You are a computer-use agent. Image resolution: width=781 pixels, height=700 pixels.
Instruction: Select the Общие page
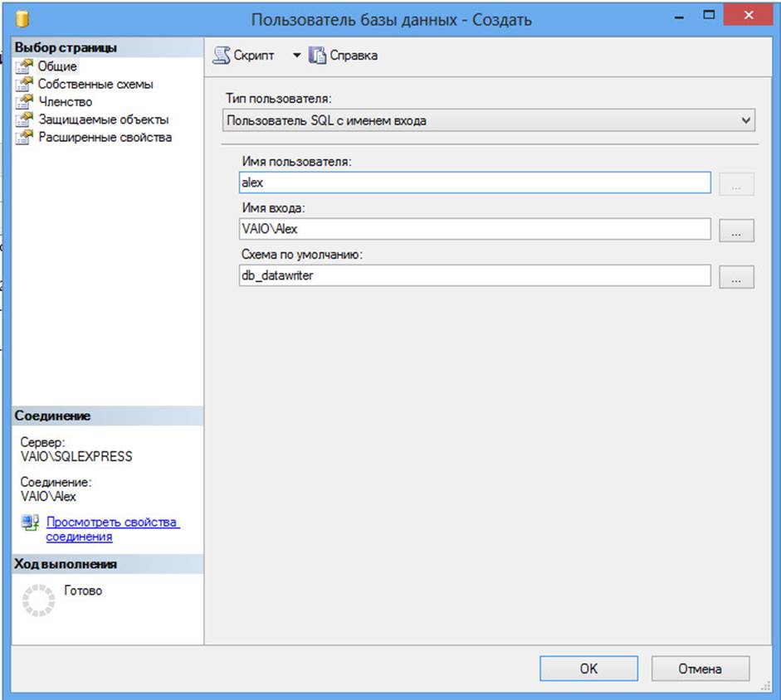coord(57,66)
